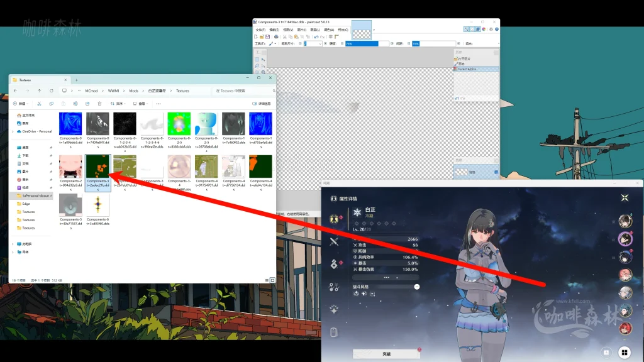644x362 pixels.
Task: Click the four-squares grid button in game
Action: 625,352
